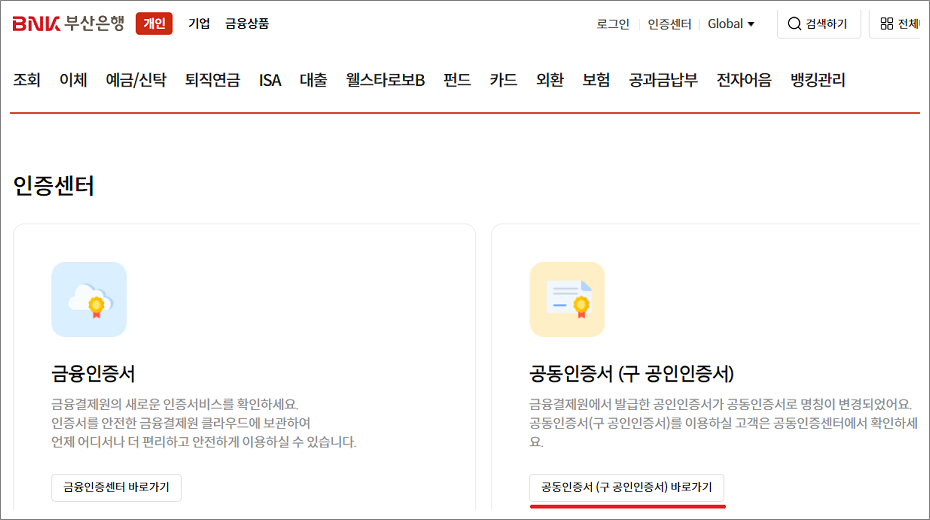Screen dimensions: 930x520
Task: Open the 카드 menu
Action: click(x=503, y=79)
